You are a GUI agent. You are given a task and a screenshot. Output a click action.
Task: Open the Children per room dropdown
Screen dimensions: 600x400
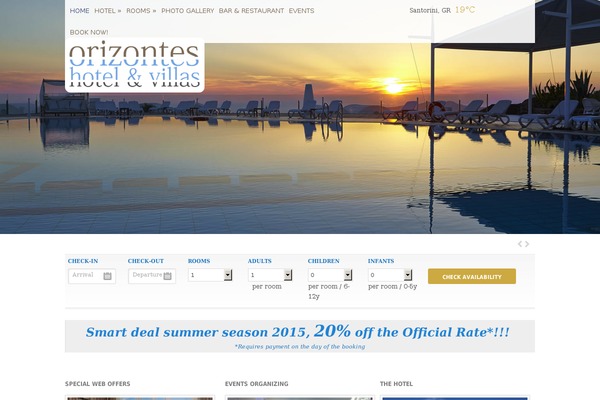click(330, 275)
